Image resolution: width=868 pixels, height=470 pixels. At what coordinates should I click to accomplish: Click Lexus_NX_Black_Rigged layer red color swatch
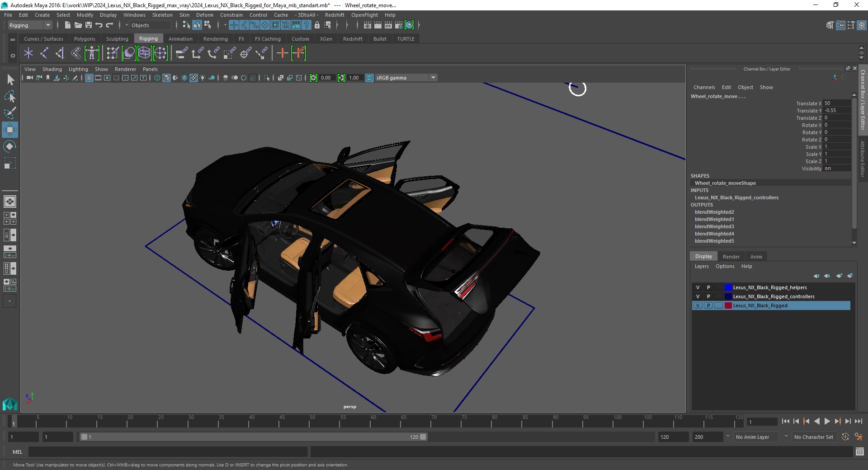pos(728,305)
